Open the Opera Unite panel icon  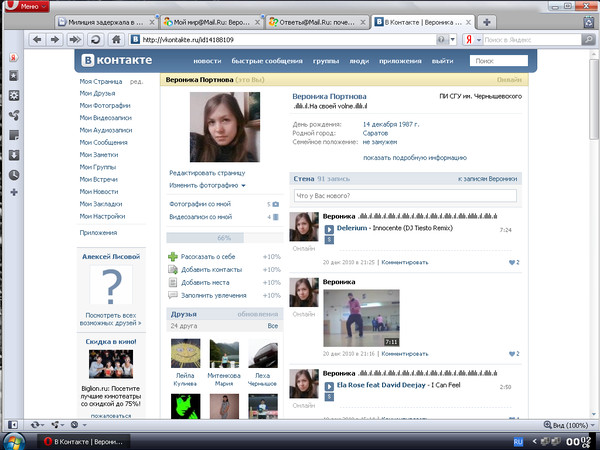click(14, 115)
